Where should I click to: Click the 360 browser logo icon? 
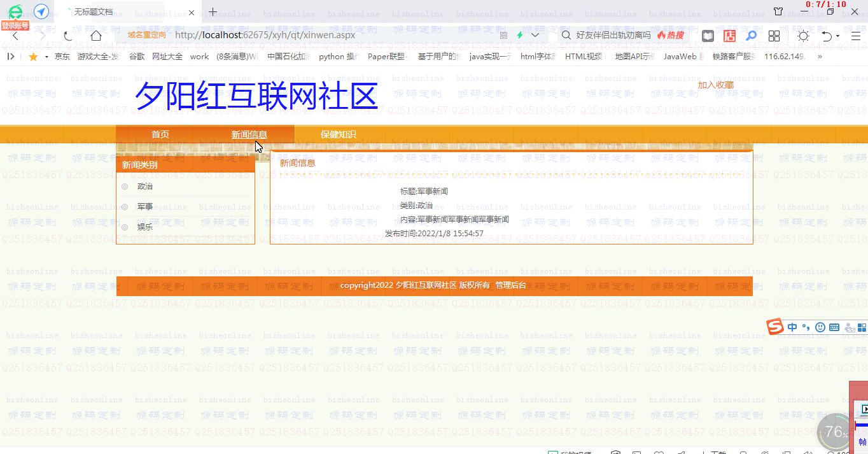click(x=15, y=11)
